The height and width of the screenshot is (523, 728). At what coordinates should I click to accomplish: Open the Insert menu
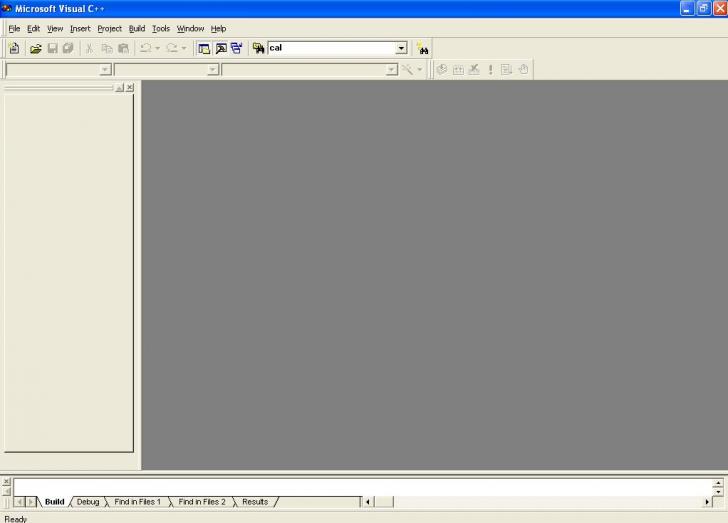tap(80, 29)
